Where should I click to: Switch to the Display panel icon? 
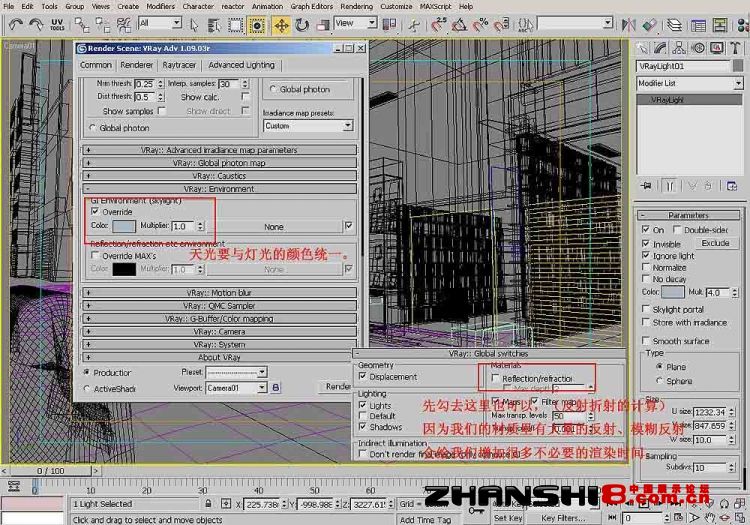[717, 48]
